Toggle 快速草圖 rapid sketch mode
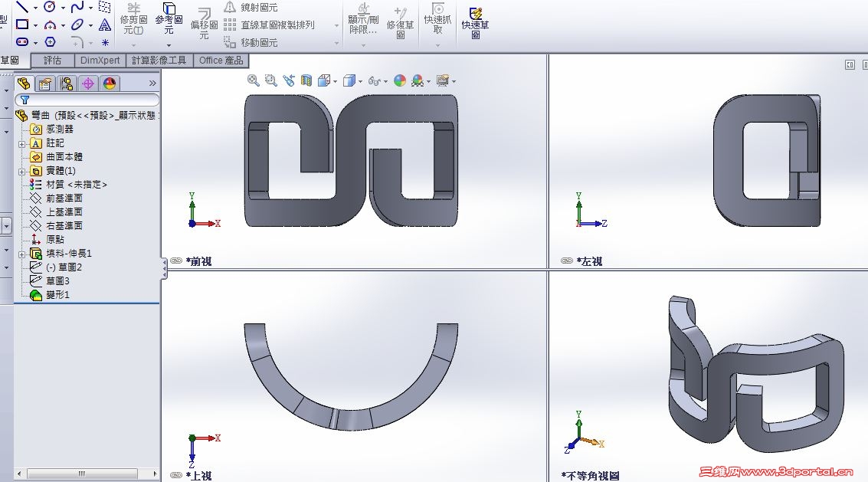Screen dimensions: 868x482 click(x=475, y=23)
